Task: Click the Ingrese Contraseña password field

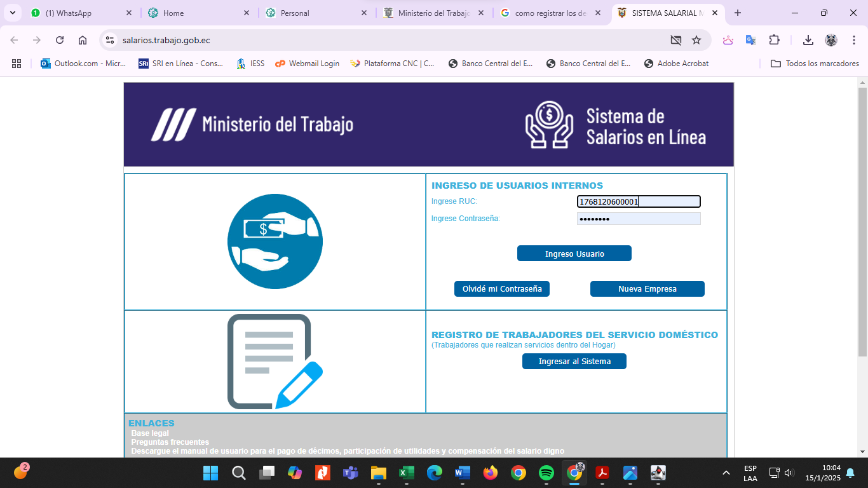Action: point(638,219)
